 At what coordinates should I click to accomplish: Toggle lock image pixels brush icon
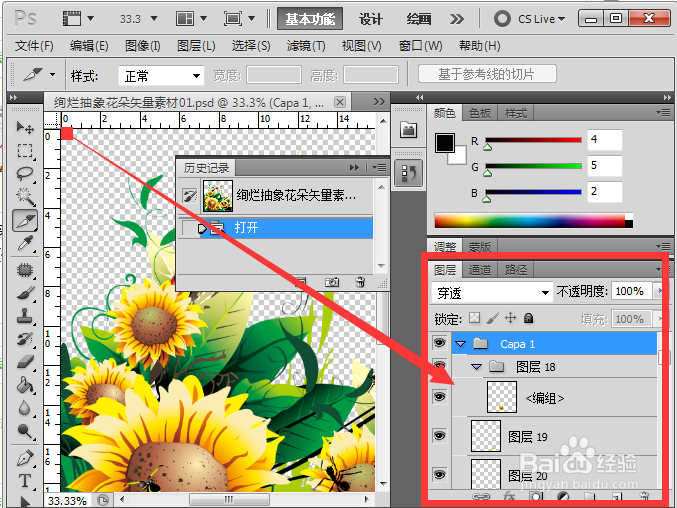492,319
